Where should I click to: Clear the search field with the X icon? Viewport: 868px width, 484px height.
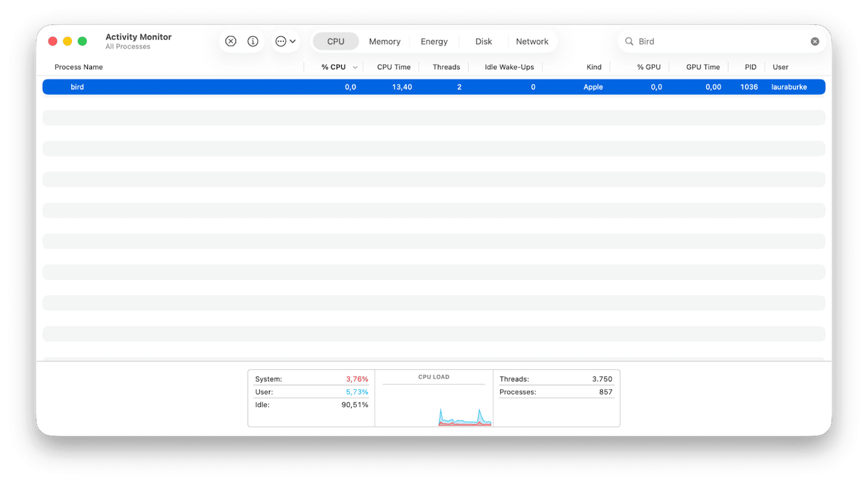point(815,41)
